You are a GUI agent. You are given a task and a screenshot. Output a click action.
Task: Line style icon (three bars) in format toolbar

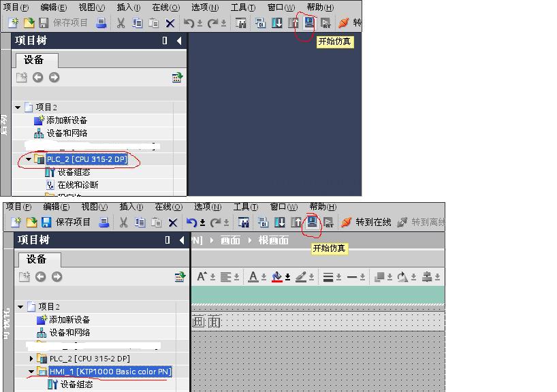click(328, 277)
